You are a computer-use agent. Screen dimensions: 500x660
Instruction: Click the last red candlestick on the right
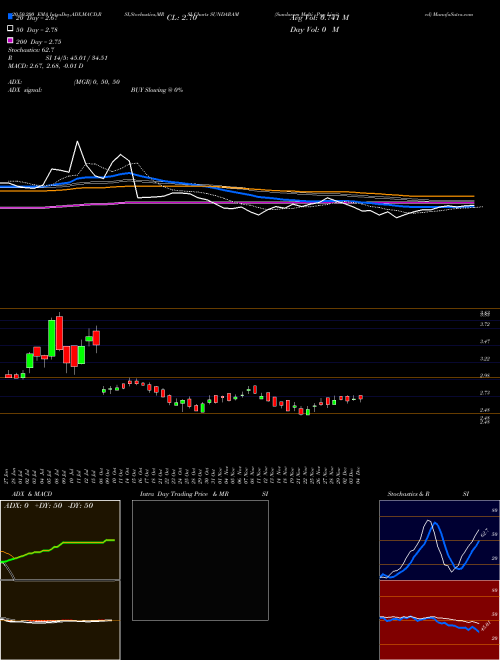point(361,398)
